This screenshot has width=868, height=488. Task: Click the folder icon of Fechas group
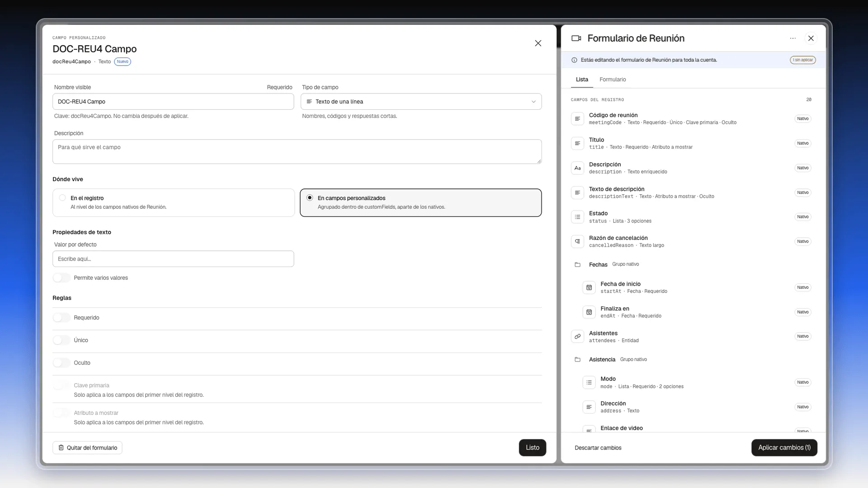(577, 264)
